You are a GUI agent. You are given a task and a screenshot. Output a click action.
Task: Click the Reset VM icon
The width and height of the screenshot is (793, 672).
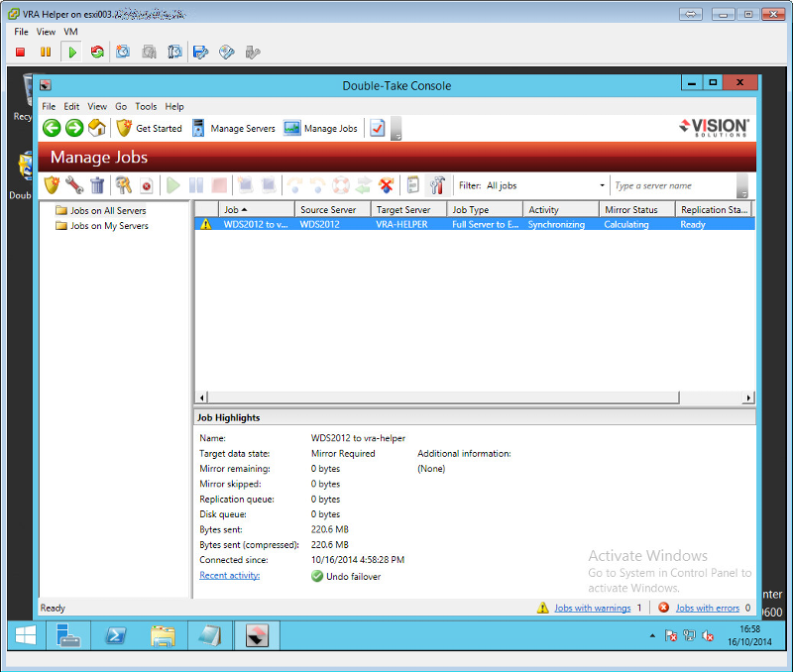click(x=97, y=53)
